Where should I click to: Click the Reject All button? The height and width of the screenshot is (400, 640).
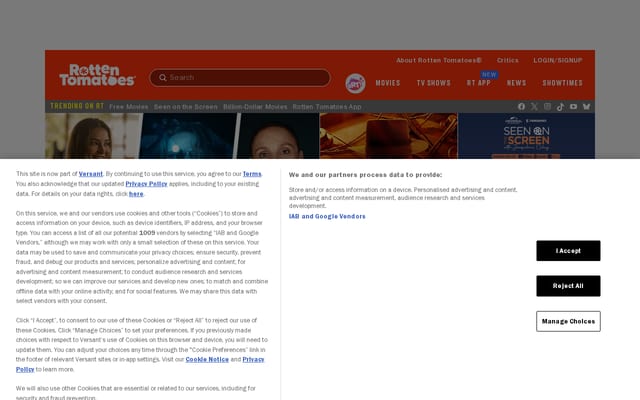point(568,286)
